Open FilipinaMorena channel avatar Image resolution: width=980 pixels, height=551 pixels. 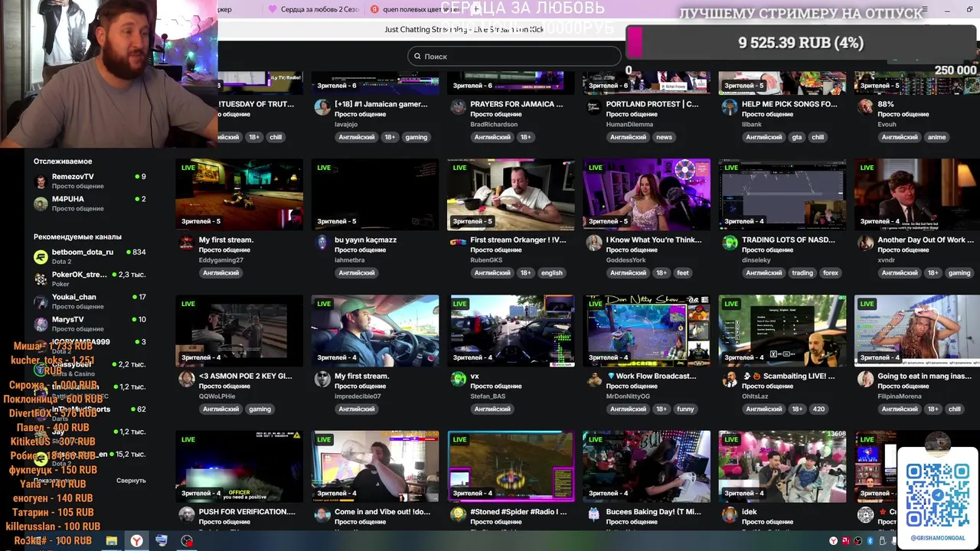(x=865, y=380)
